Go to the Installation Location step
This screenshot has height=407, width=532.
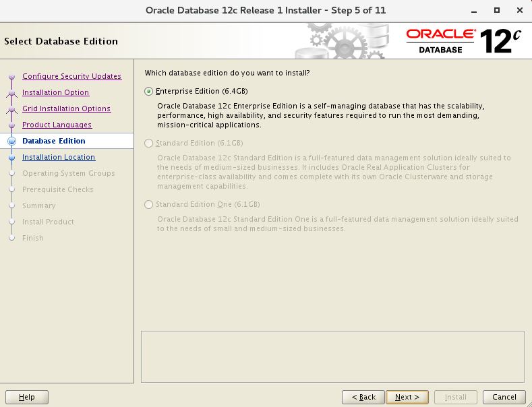click(59, 157)
